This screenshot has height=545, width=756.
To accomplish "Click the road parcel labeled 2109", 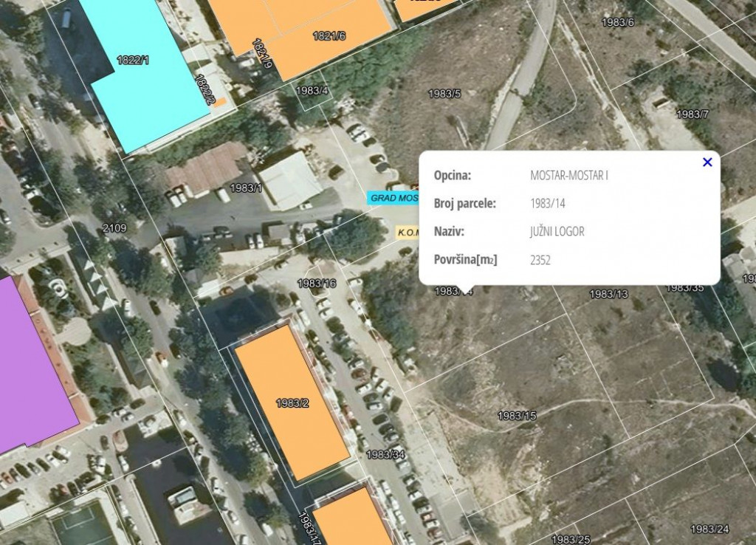I will point(114,228).
